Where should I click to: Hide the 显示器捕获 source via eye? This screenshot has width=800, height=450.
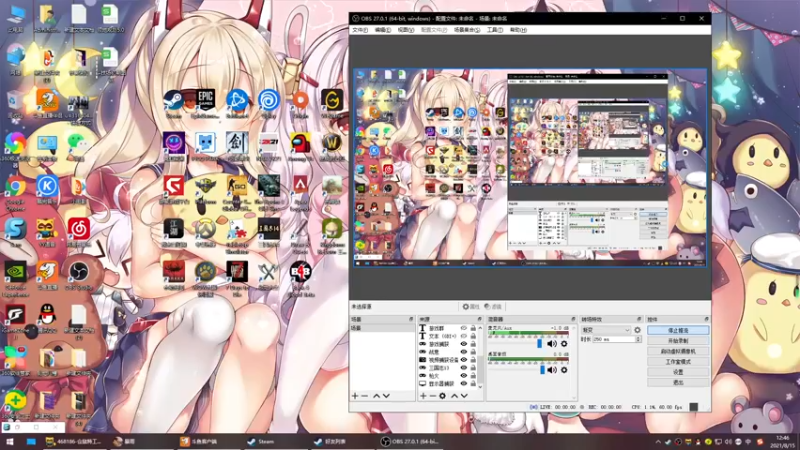[464, 383]
